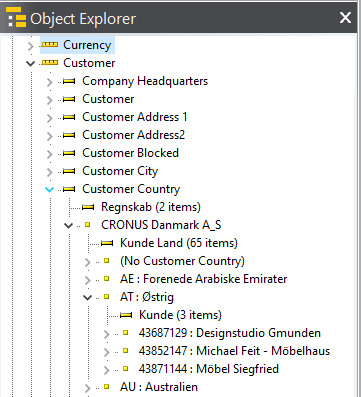Expand the Customer Address2 node
Image resolution: width=361 pixels, height=397 pixels.
(50, 136)
